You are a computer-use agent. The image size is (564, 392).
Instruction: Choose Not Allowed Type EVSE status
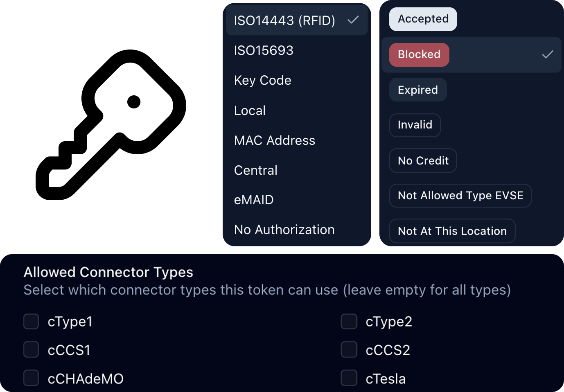coord(460,196)
